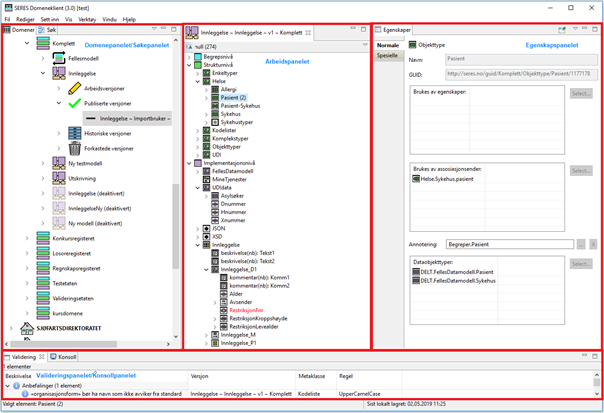
Task: Click the Dnummer element icon
Action: [215, 204]
